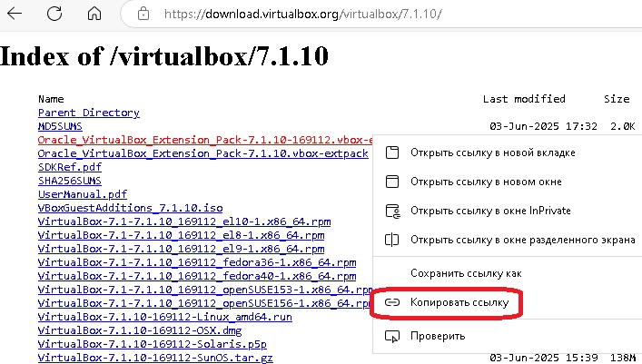
Task: Click the address bar URL
Action: (302, 14)
